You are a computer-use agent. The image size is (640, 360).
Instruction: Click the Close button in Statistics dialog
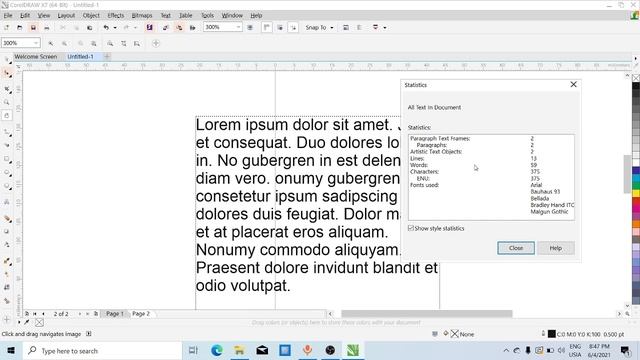[x=516, y=248]
